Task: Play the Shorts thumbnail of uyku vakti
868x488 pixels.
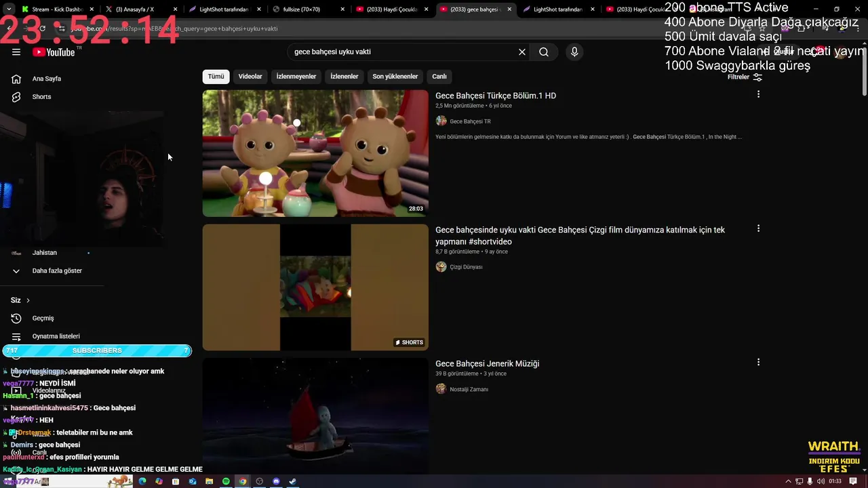Action: [x=315, y=287]
